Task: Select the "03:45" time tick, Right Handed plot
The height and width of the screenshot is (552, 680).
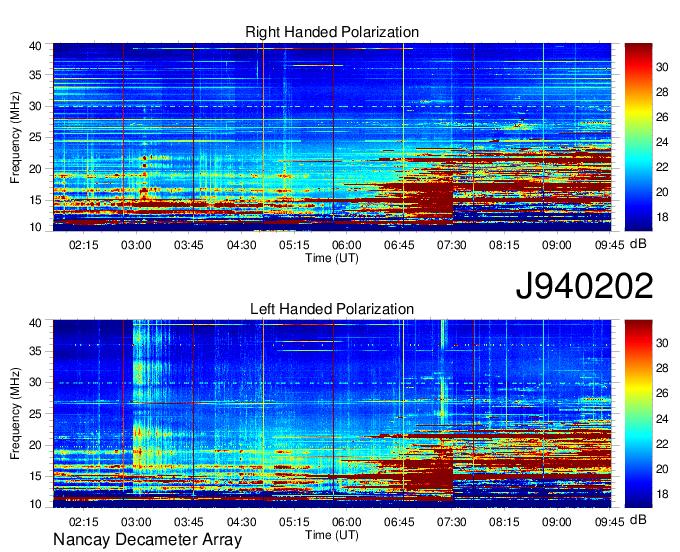Action: (189, 245)
